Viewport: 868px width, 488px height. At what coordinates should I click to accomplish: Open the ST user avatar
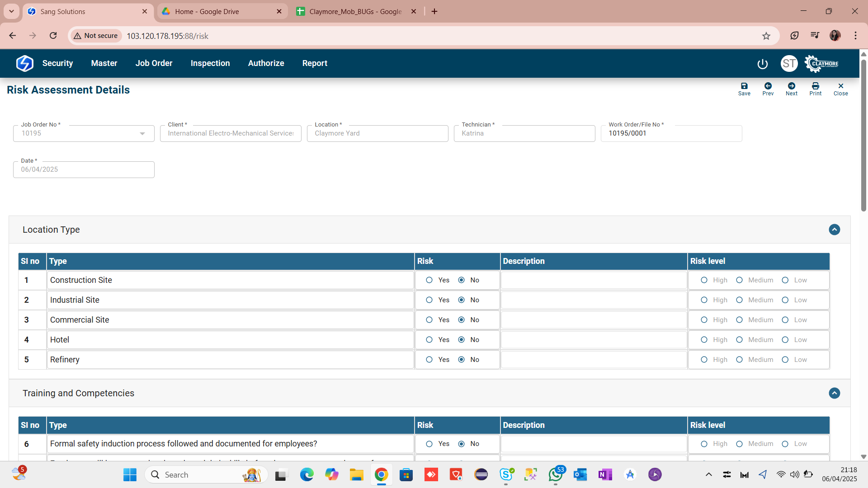coord(789,64)
